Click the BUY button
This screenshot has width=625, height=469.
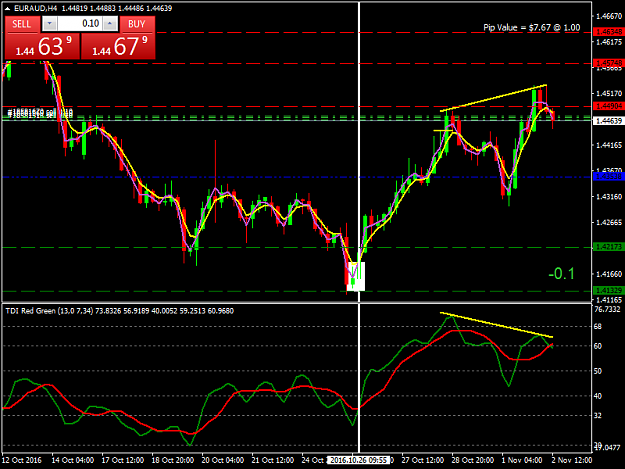[137, 24]
